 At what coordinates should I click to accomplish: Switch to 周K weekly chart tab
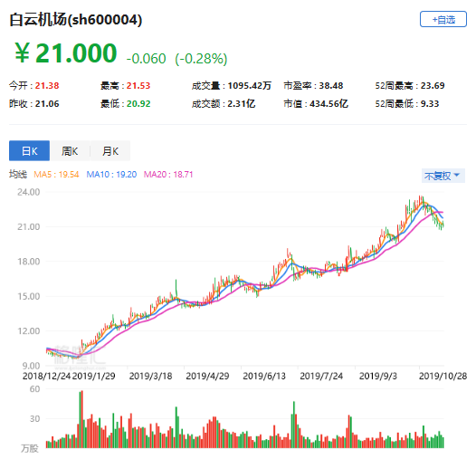[70, 150]
